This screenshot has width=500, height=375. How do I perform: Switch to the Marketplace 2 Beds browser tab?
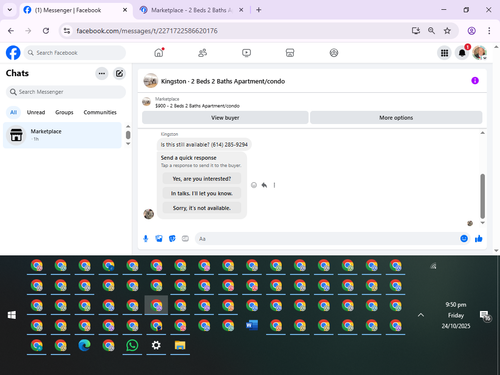[191, 10]
